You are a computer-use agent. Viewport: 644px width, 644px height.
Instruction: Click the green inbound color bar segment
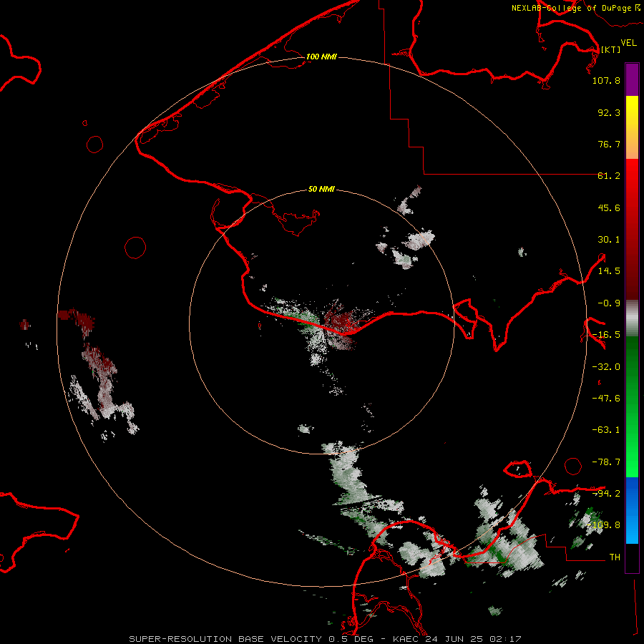tap(632, 406)
